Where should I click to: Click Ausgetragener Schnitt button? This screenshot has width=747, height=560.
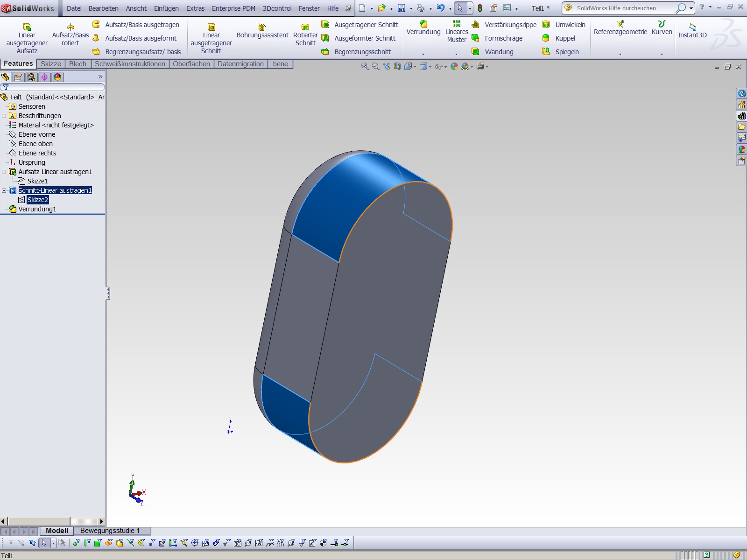point(359,25)
